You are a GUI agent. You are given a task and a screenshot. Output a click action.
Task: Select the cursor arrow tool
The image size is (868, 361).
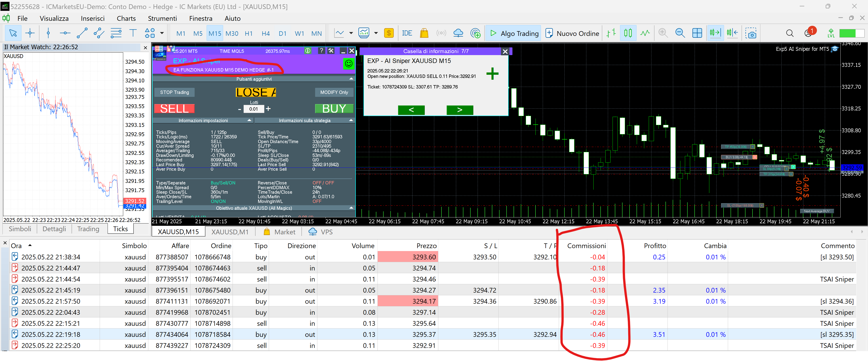pyautogui.click(x=13, y=33)
